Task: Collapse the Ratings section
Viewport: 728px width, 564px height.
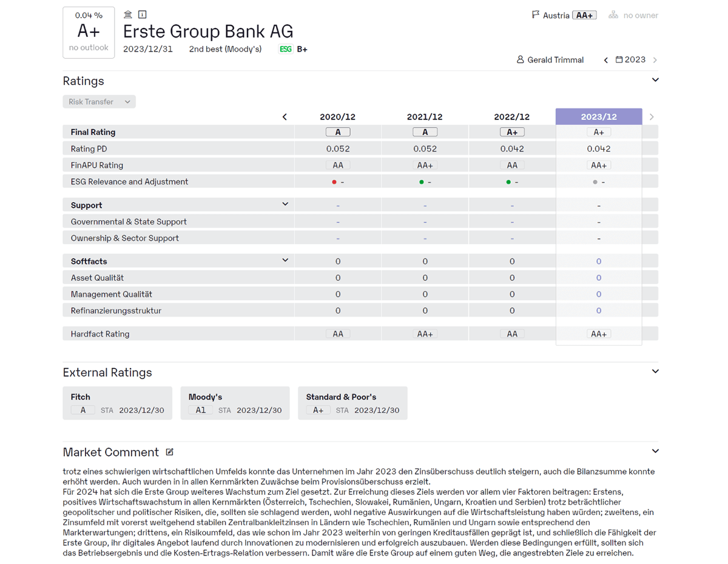Action: pos(655,80)
